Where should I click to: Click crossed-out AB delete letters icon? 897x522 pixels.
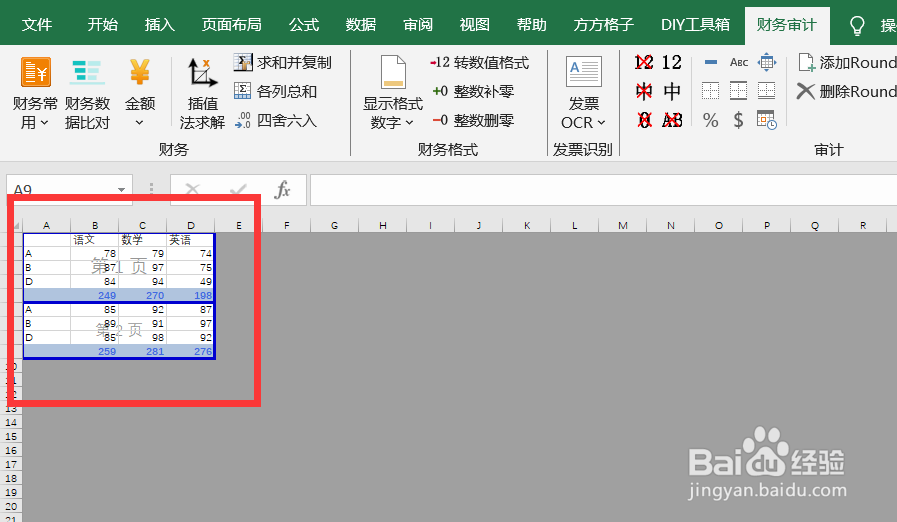tap(672, 120)
